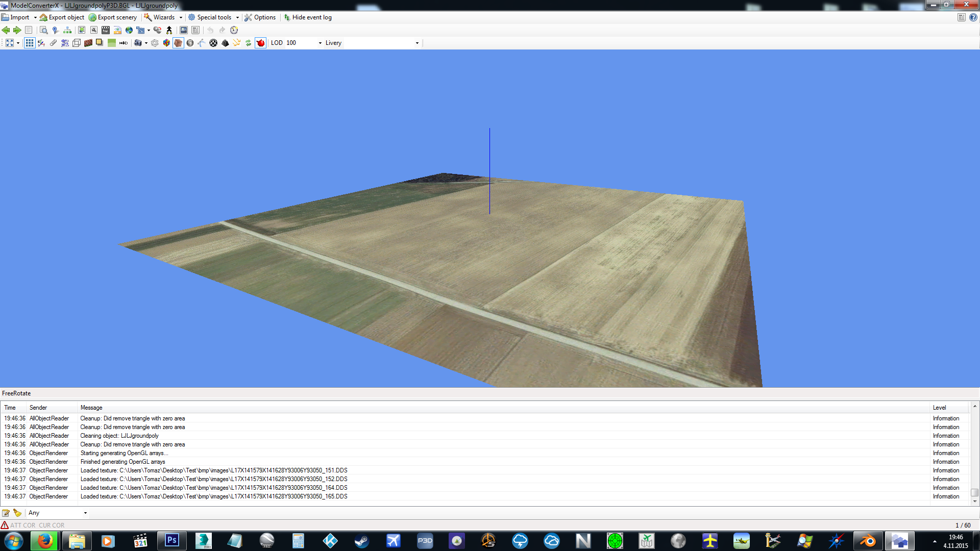Open the hierarchy editor icon
This screenshot has height=551, width=980.
(67, 30)
